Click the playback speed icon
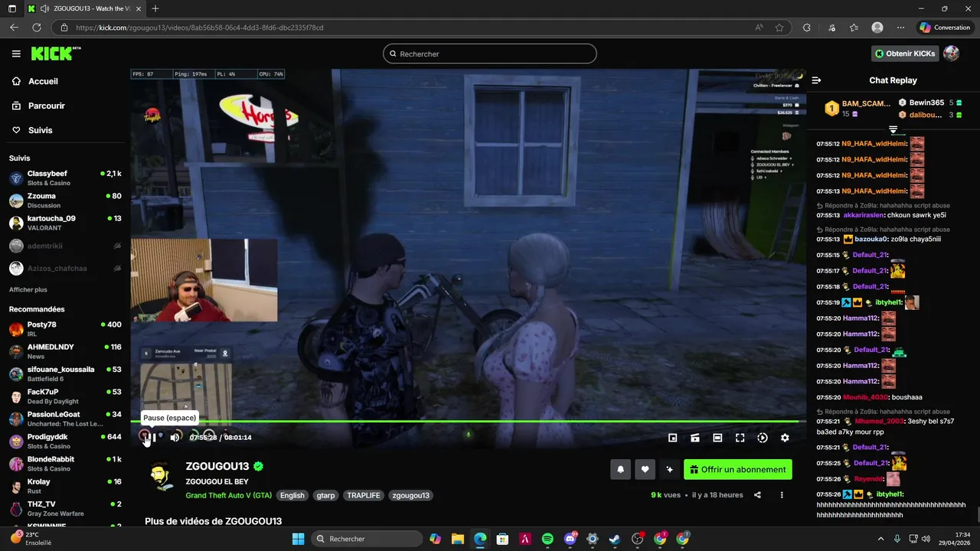Viewport: 980px width, 551px height. point(763,438)
